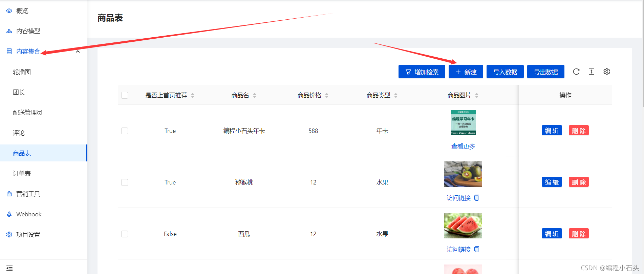Click the 编程小石头年卡 product name cell
Screen dimensions: 644x274
point(244,131)
